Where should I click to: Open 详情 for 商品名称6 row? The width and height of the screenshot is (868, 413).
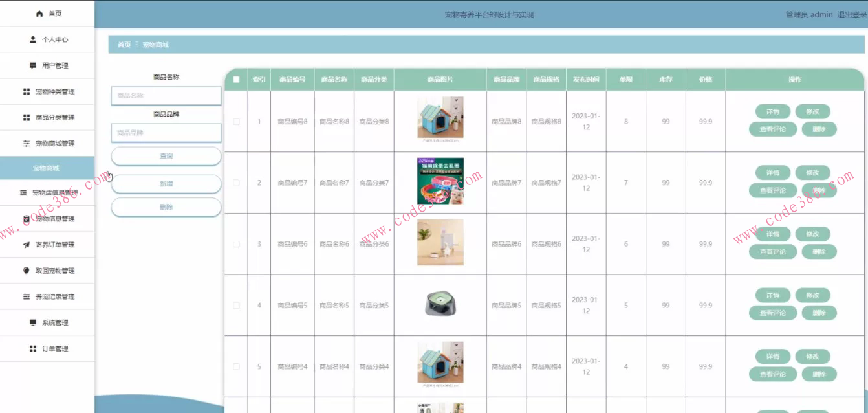point(773,234)
